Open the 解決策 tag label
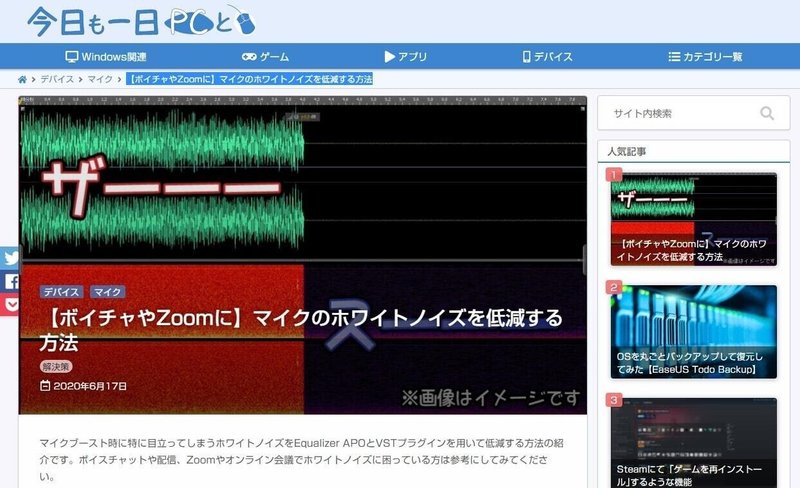The height and width of the screenshot is (488, 800). tap(56, 367)
